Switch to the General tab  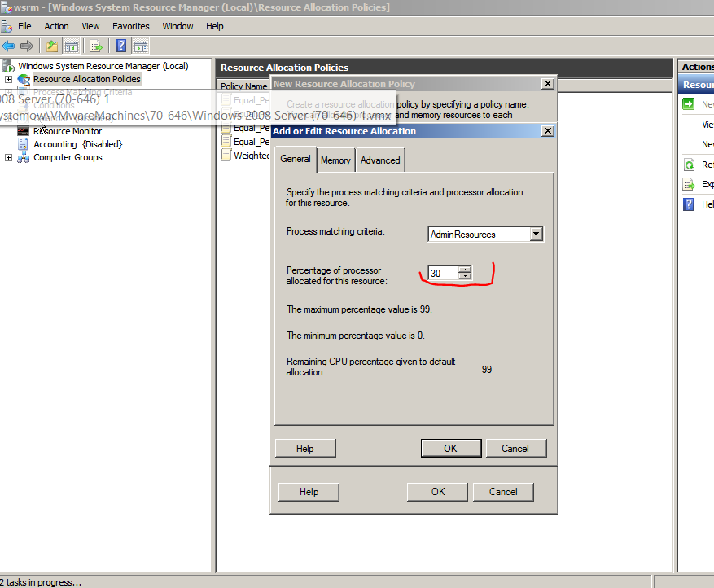pyautogui.click(x=296, y=159)
